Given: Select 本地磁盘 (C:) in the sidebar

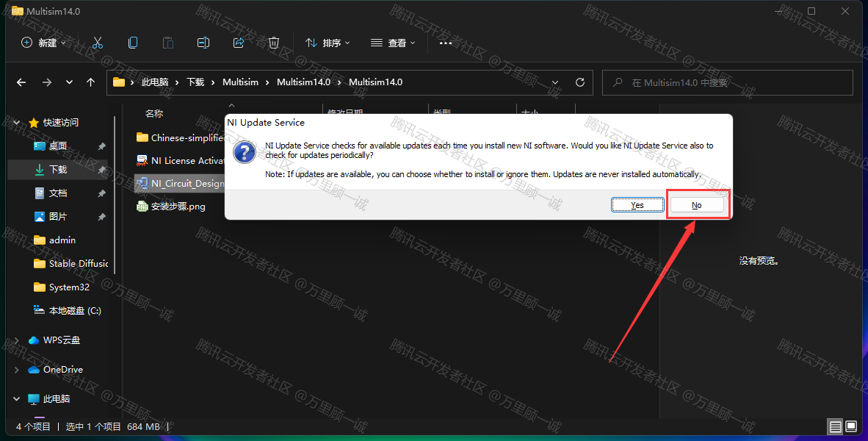Looking at the screenshot, I should [75, 311].
